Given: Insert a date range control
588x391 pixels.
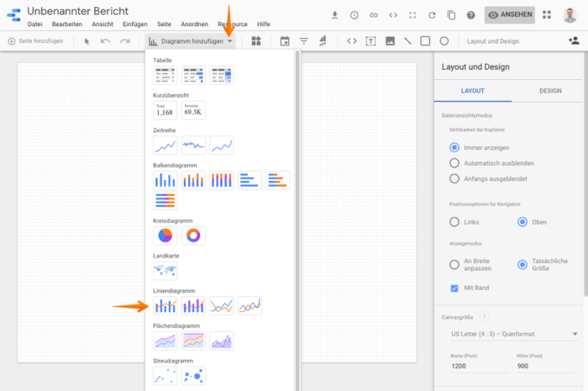Looking at the screenshot, I should tap(285, 41).
